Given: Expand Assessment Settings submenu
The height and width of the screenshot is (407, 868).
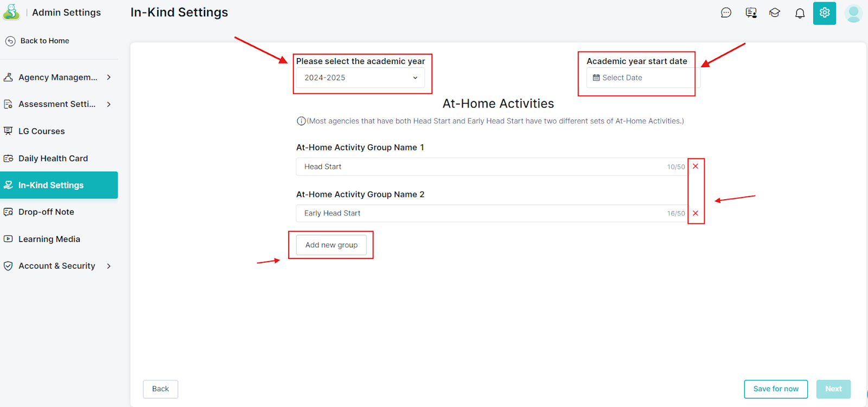Looking at the screenshot, I should click(109, 104).
